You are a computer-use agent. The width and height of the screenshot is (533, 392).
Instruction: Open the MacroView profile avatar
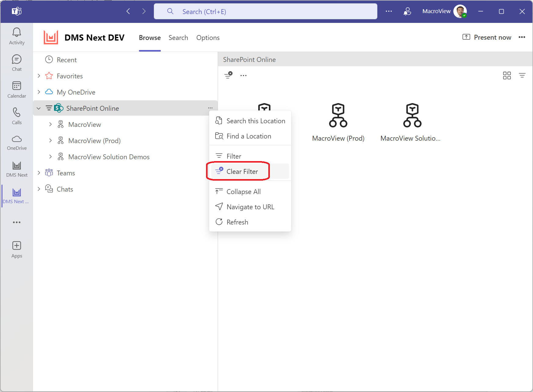[x=460, y=11]
